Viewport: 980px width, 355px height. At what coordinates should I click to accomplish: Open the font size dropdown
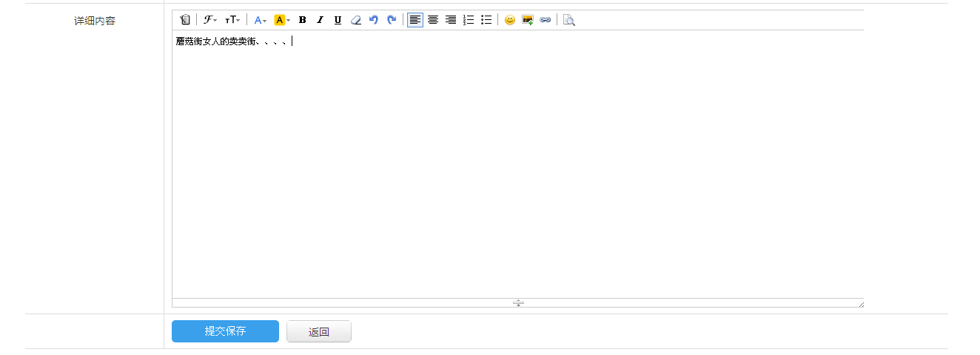coord(232,20)
